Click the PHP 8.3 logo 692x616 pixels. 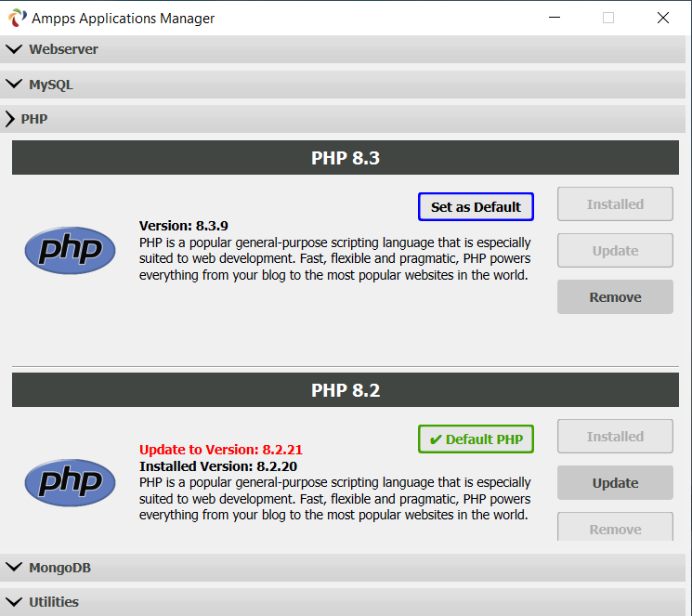click(x=71, y=250)
